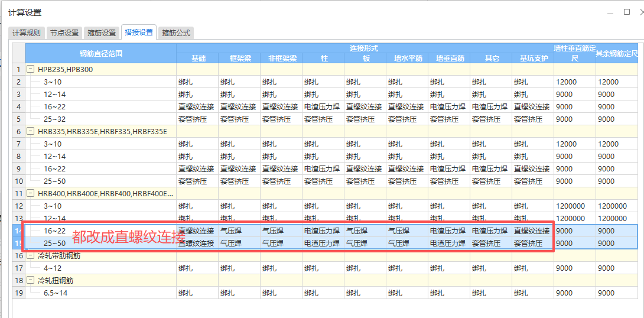Screen dimensions: 644x318
Task: Click the 基坑支护 column header
Action: pyautogui.click(x=533, y=59)
